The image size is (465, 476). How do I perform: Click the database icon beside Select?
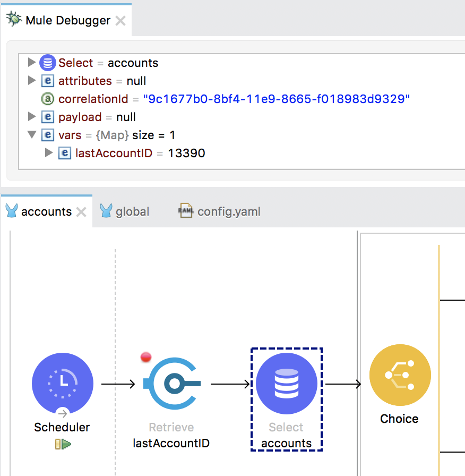(x=48, y=63)
